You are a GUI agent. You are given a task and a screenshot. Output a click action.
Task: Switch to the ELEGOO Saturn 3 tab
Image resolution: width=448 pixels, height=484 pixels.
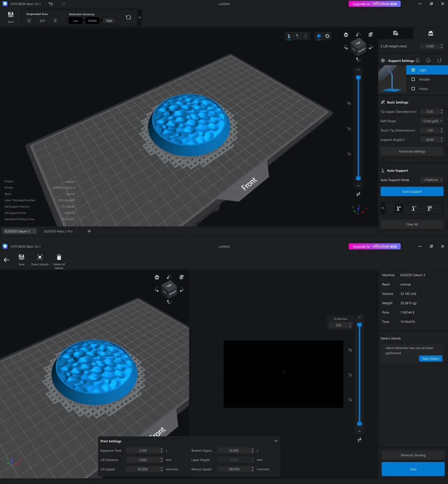pyautogui.click(x=17, y=231)
